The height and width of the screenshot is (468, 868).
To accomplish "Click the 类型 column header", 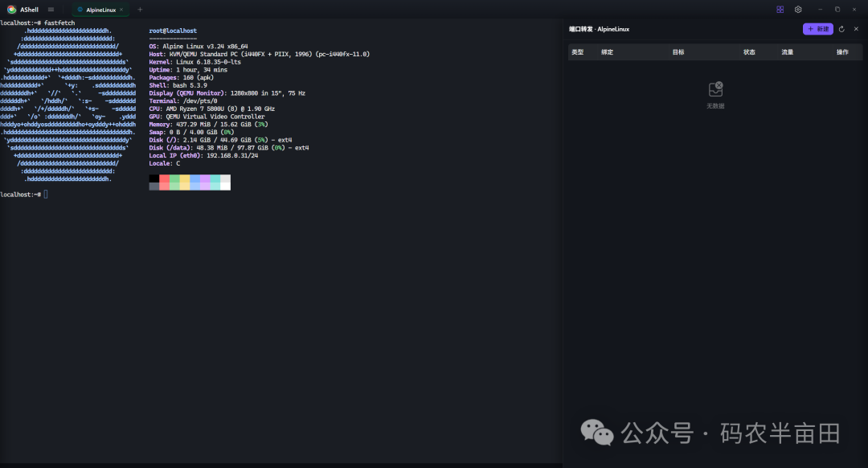I will tap(577, 52).
